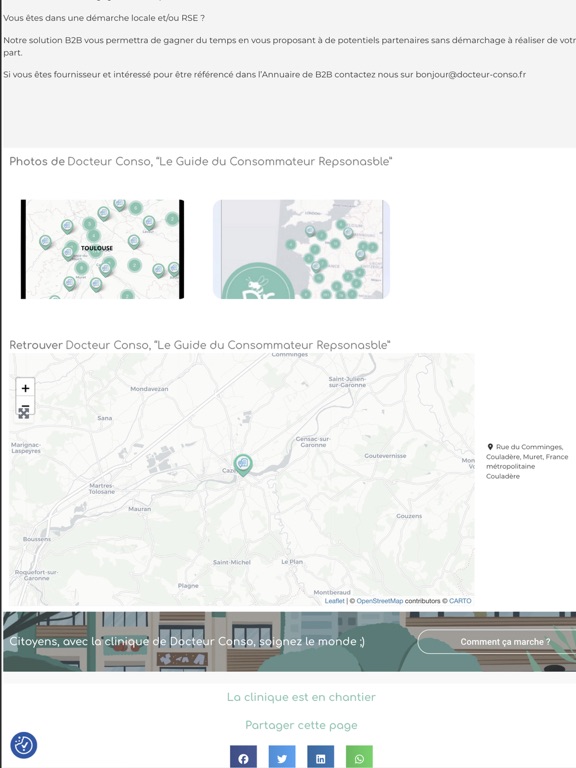Click the Goutevernisse label on the map
This screenshot has height=768, width=576.
(385, 456)
